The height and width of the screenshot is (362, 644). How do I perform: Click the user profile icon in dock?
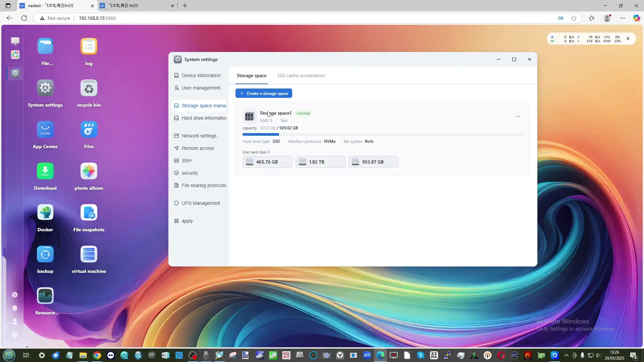coord(15,321)
